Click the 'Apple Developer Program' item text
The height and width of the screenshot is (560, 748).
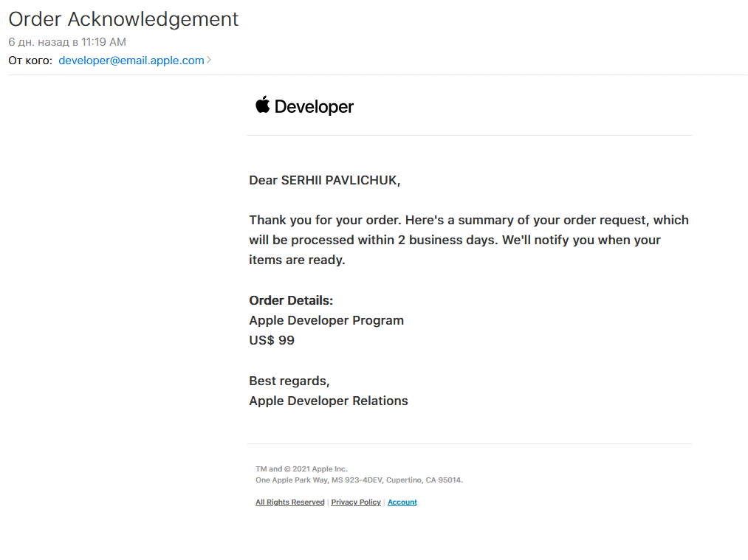tap(326, 320)
